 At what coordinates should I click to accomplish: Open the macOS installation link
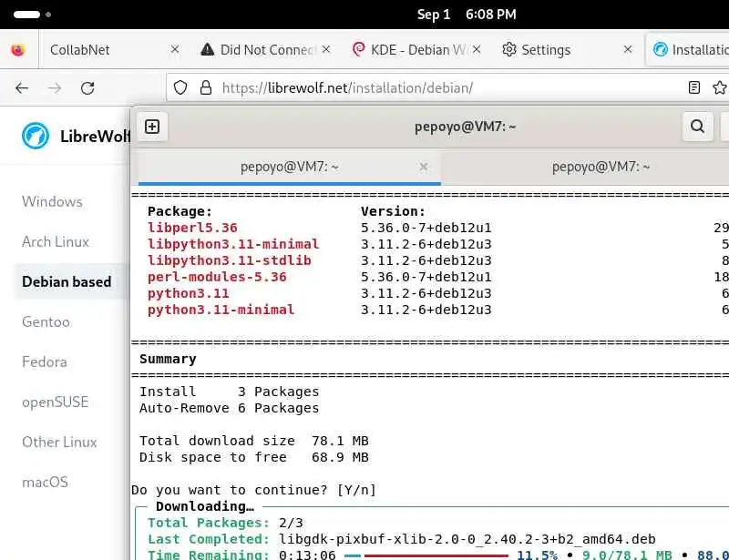tap(45, 482)
